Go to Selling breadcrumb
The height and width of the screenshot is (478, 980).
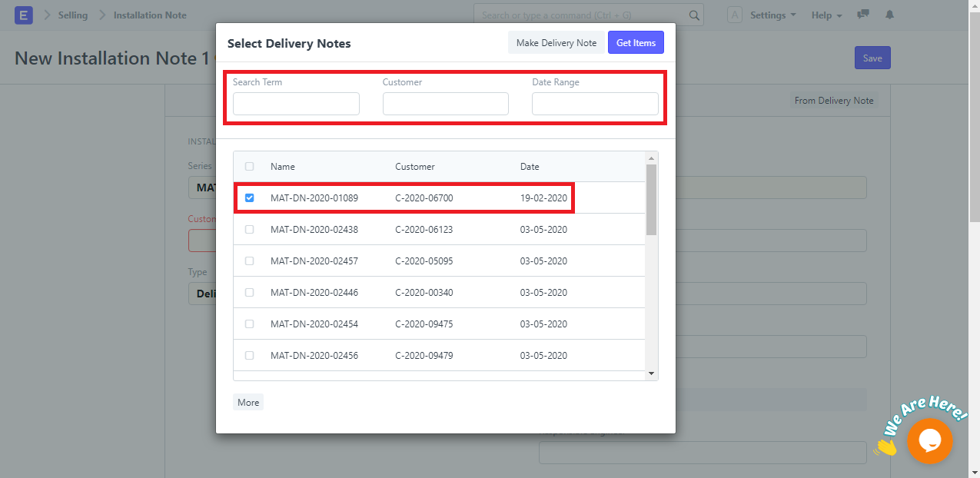pyautogui.click(x=73, y=15)
